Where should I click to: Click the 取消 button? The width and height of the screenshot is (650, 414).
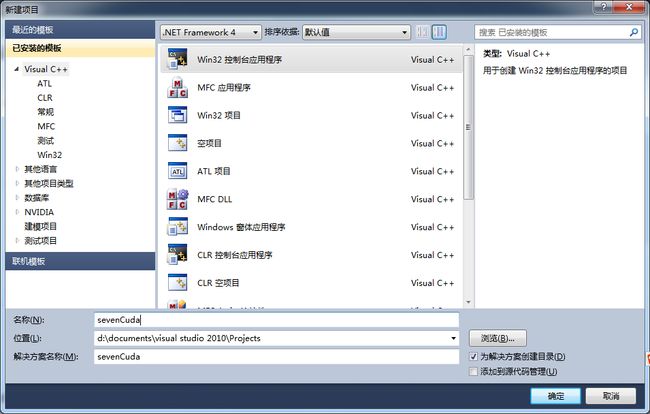(611, 396)
